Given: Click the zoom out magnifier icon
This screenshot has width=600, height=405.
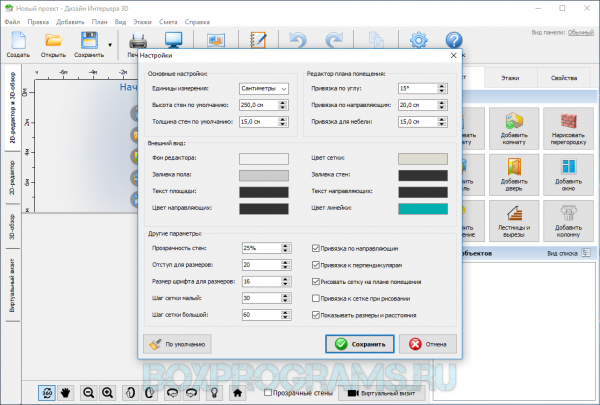Looking at the screenshot, I should [89, 393].
